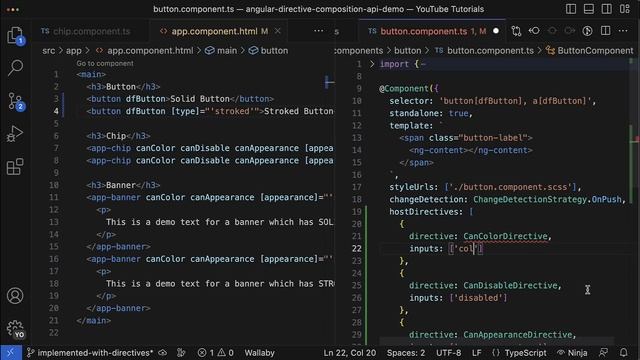Click line number 4 in left editor

pos(56,111)
